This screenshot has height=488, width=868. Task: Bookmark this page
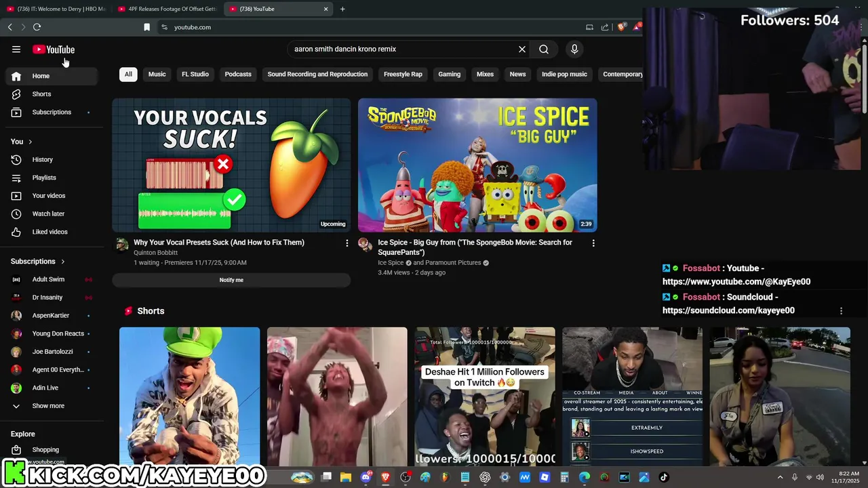point(146,27)
